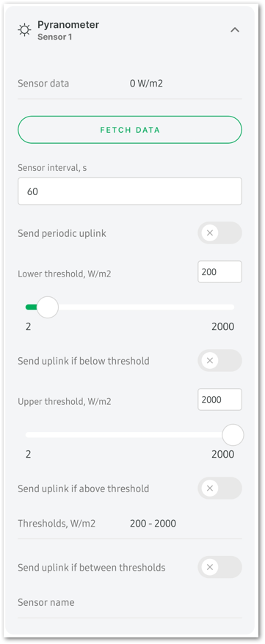Image resolution: width=265 pixels, height=644 pixels.
Task: Enable Send periodic uplink toggle
Action: tap(219, 233)
